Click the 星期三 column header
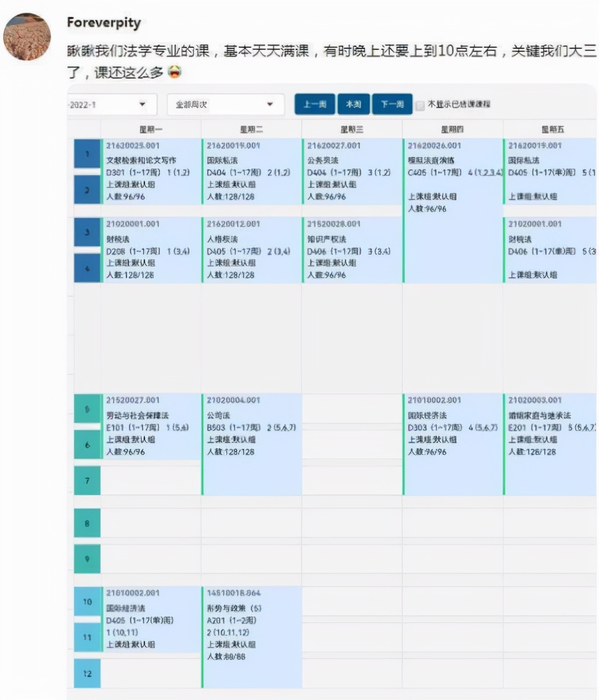The height and width of the screenshot is (700, 599). pos(352,128)
